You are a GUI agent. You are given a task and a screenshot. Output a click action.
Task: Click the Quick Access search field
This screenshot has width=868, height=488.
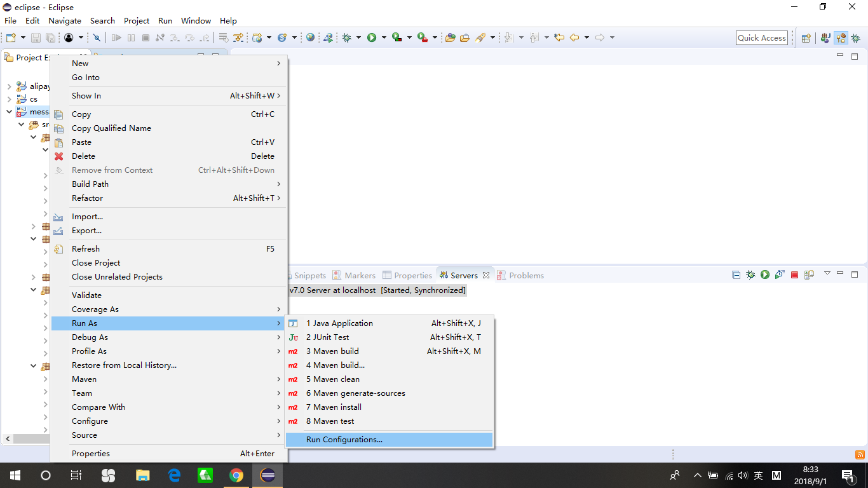tap(762, 38)
